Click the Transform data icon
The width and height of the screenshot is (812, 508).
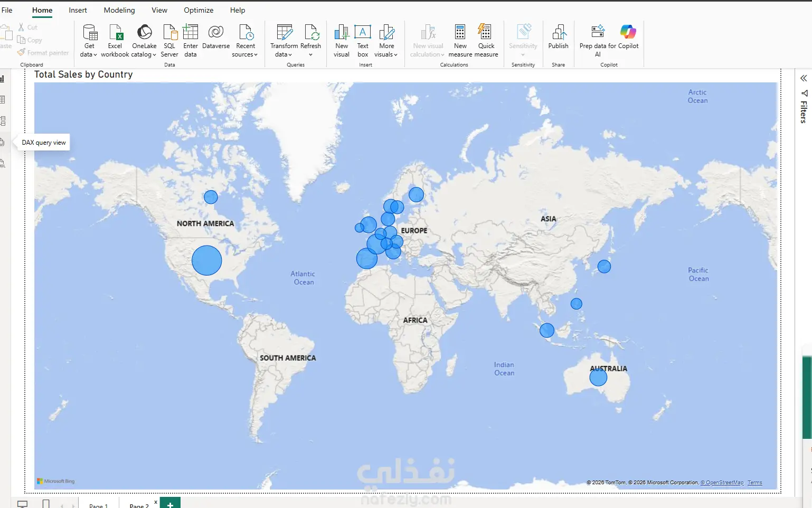point(285,32)
